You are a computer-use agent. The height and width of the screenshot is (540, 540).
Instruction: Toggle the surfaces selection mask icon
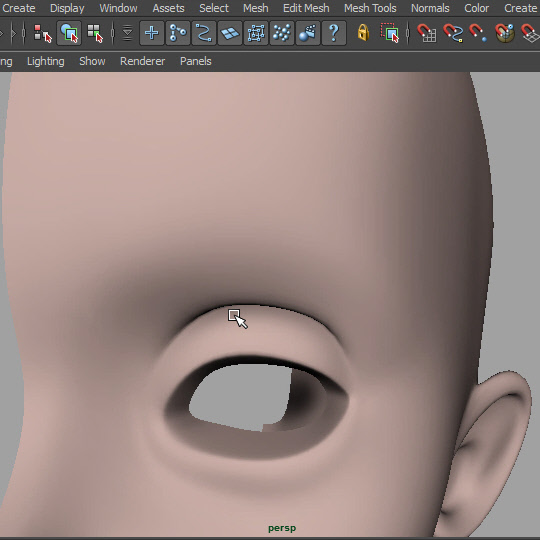click(x=230, y=33)
